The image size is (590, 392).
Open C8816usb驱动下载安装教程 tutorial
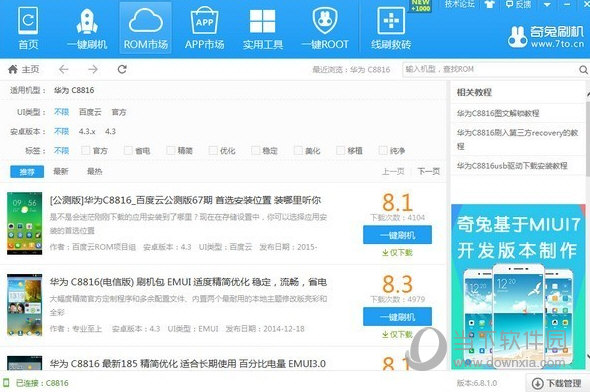point(512,166)
